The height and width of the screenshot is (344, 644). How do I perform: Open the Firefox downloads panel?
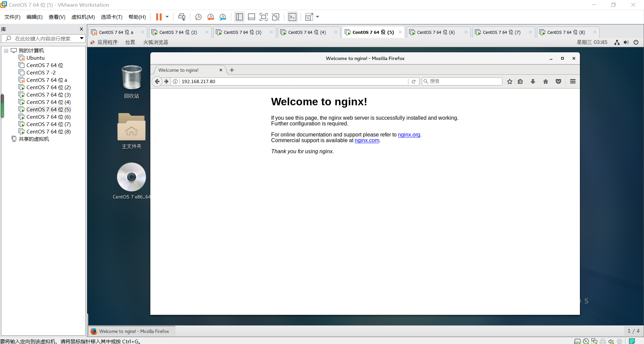coord(533,81)
